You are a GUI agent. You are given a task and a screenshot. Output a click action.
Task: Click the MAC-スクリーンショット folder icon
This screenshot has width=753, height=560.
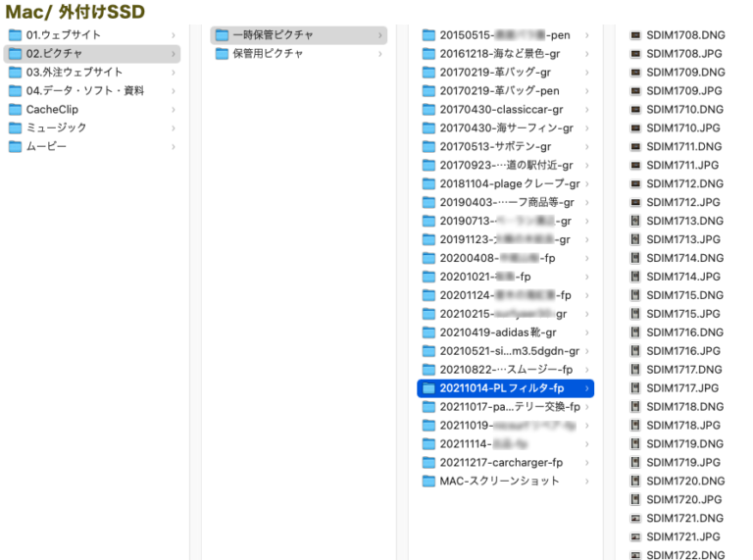click(428, 482)
